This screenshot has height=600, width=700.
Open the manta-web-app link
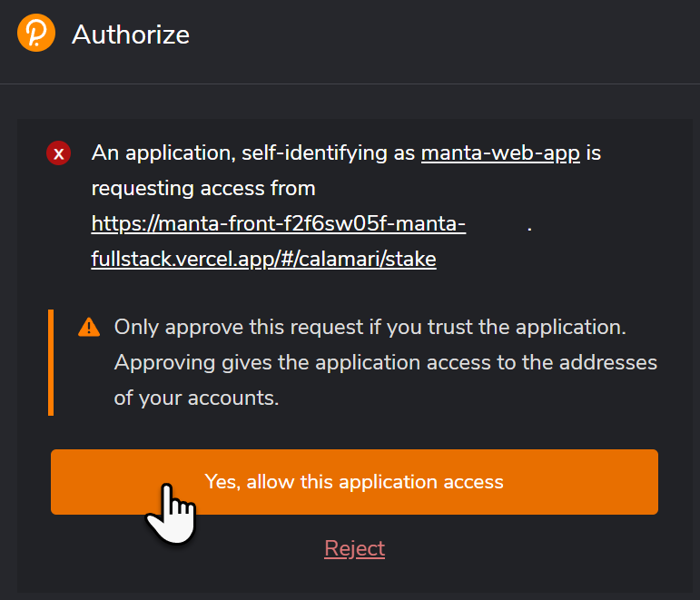pos(500,152)
